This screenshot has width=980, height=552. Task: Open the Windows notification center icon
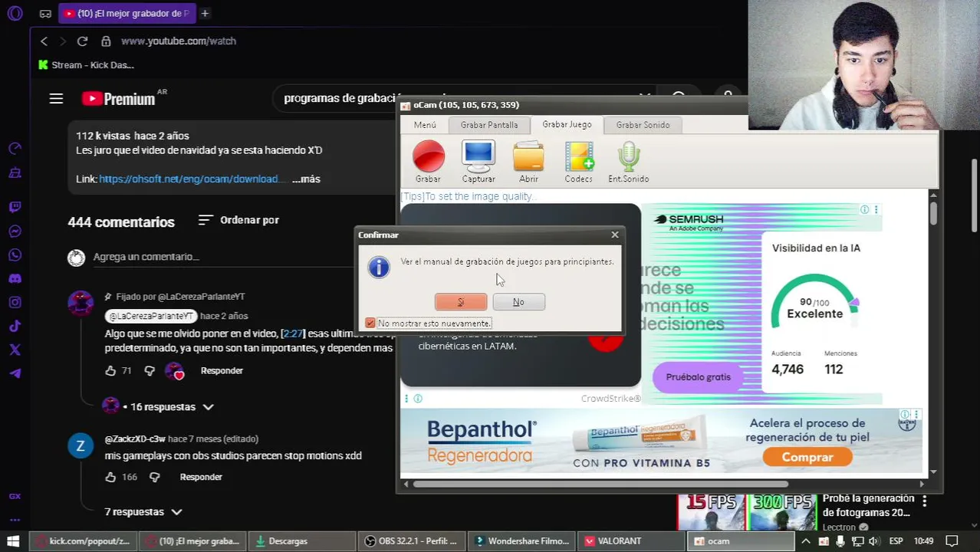(952, 540)
